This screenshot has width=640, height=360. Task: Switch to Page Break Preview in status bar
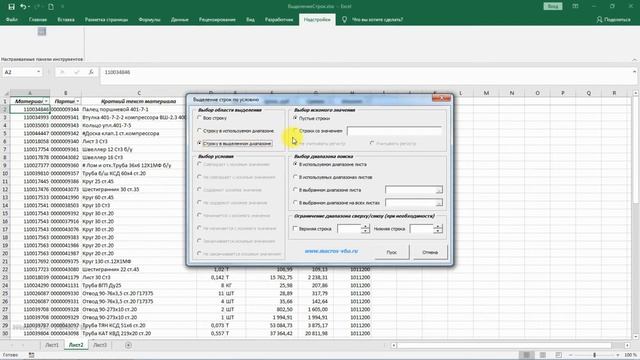558,355
